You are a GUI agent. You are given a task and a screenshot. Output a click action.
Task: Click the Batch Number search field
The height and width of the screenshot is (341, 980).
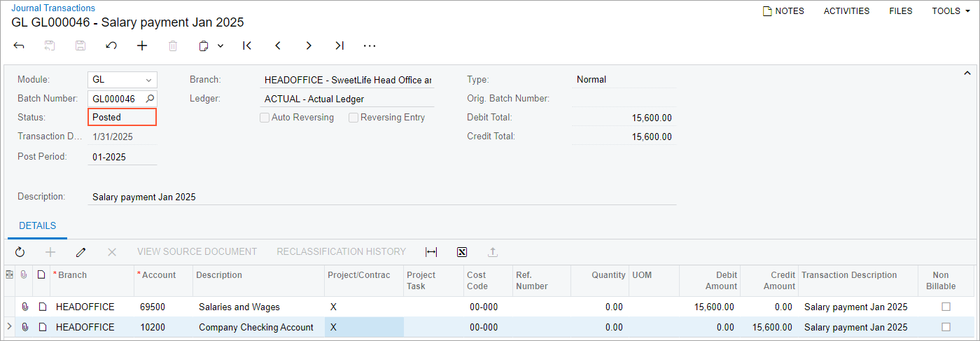(115, 99)
